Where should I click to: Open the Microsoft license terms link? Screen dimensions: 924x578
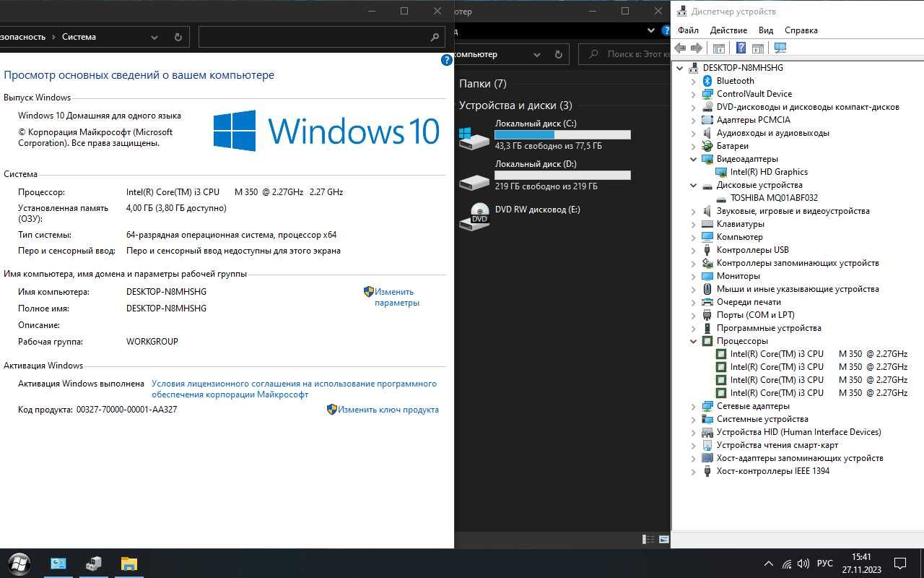[x=294, y=389]
